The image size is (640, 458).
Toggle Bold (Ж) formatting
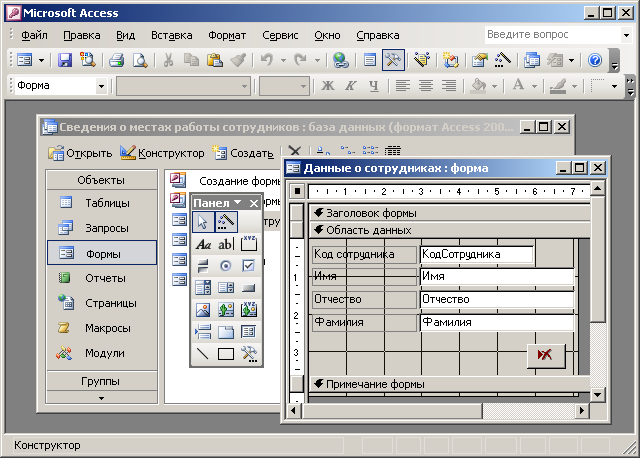click(328, 86)
